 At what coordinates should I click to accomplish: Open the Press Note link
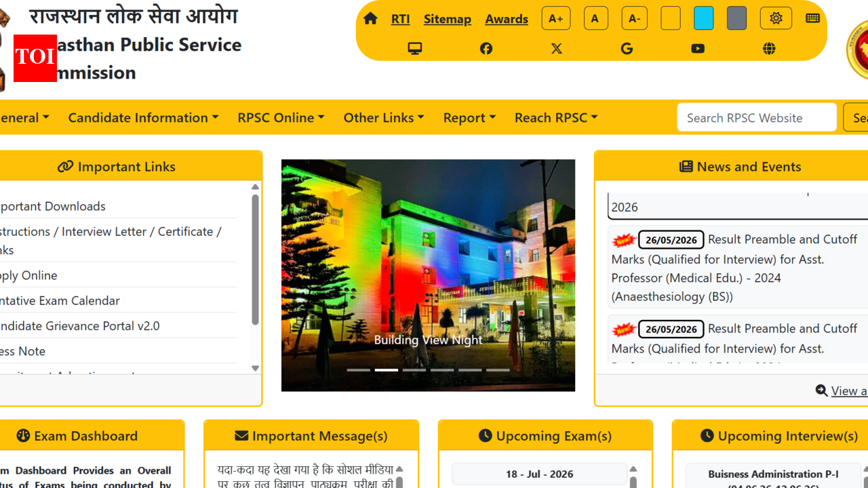(x=22, y=351)
